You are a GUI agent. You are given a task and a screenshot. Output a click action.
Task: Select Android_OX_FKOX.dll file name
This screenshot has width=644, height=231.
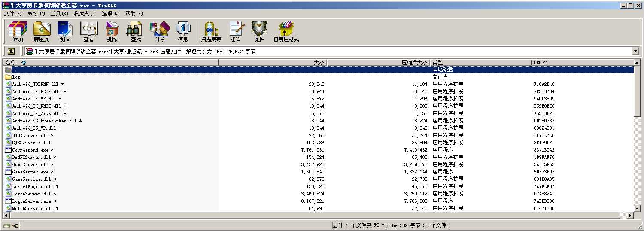(39, 91)
